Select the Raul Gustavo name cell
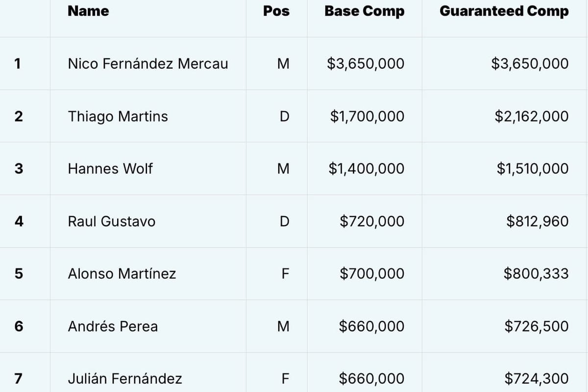The width and height of the screenshot is (588, 392). [111, 221]
